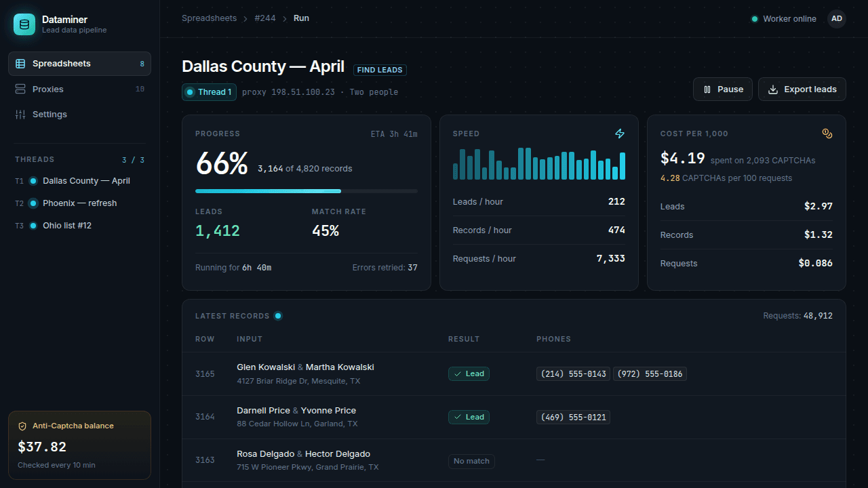The width and height of the screenshot is (868, 488).
Task: Click the Requests: 48,912 counter
Action: pyautogui.click(x=797, y=316)
